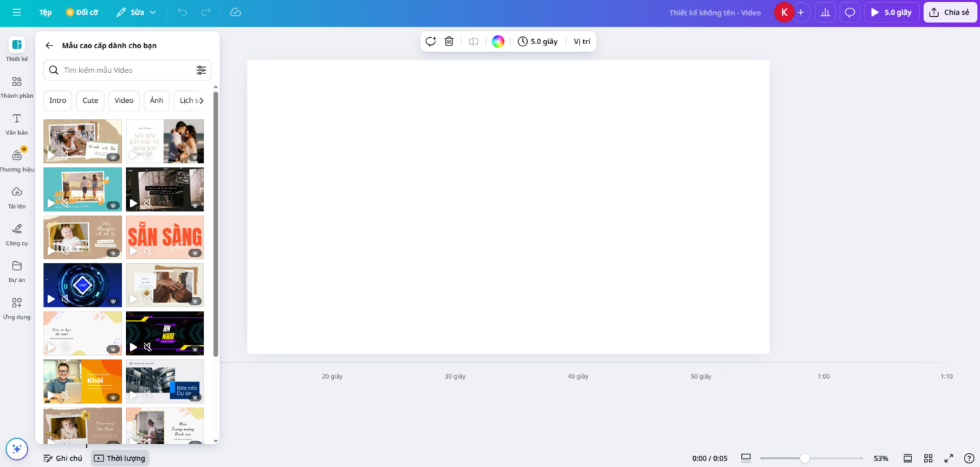The width and height of the screenshot is (980, 467).
Task: Open Dự án projects panel
Action: coord(17,271)
